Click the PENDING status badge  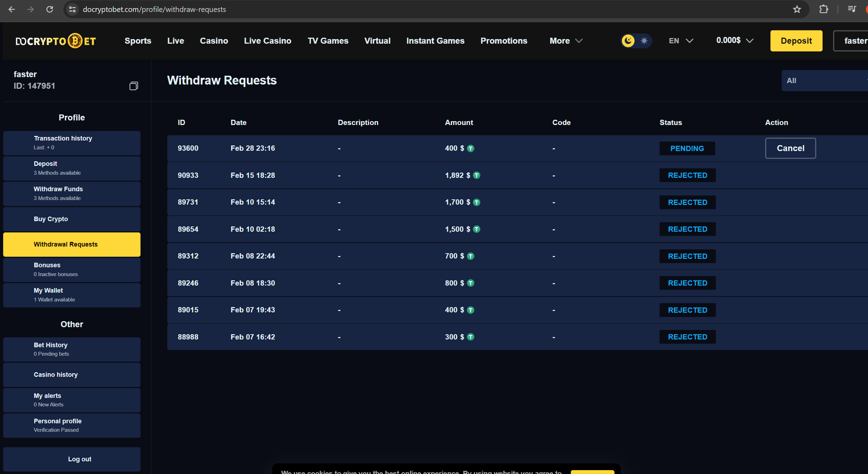click(x=687, y=149)
